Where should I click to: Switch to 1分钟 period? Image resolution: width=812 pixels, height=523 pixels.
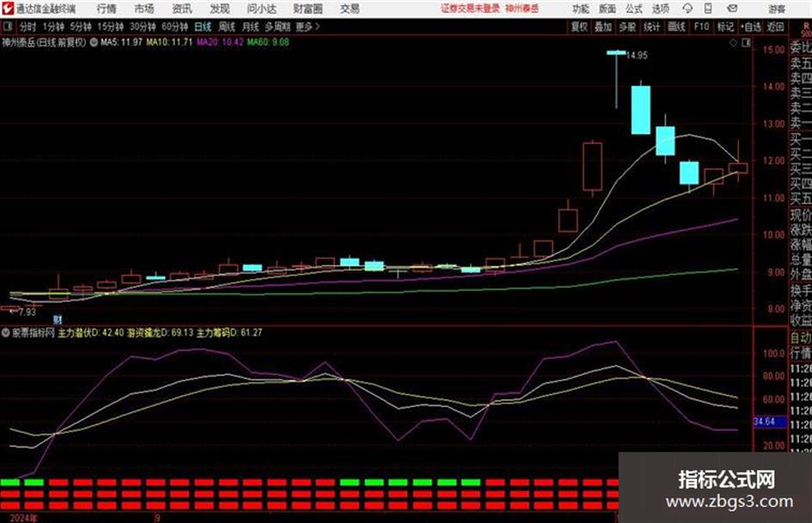tap(52, 27)
